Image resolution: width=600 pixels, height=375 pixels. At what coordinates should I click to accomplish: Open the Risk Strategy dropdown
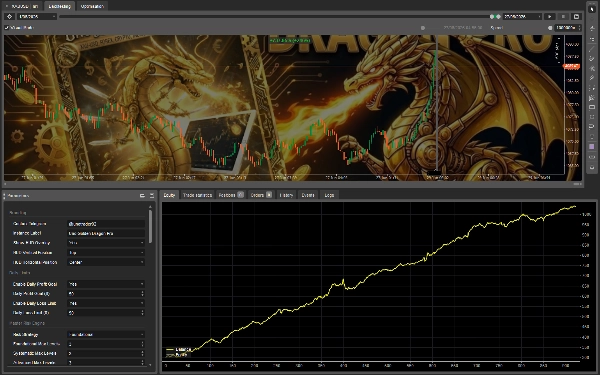[x=106, y=334]
